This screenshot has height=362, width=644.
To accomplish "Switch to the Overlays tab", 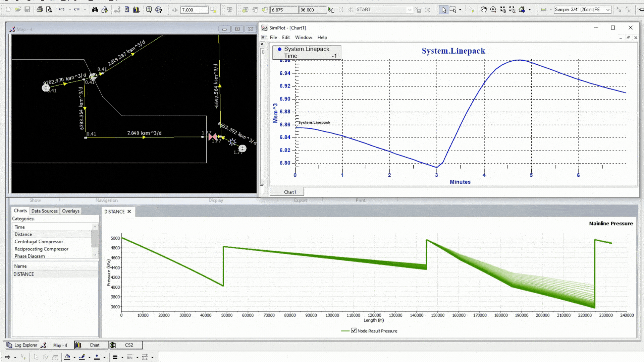I will (x=70, y=211).
